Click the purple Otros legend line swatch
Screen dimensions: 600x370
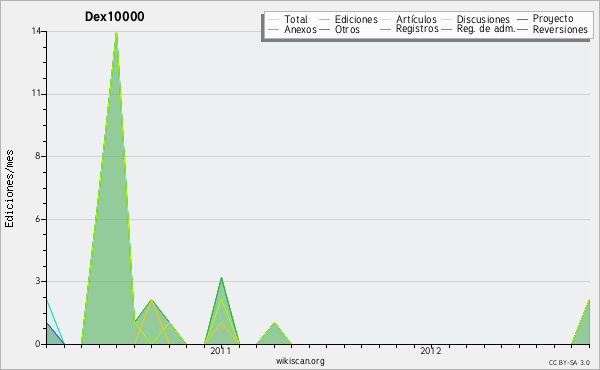click(324, 29)
